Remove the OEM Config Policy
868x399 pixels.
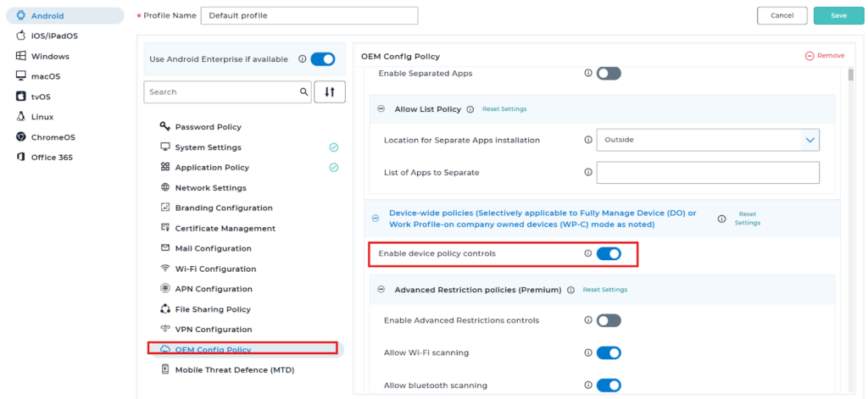825,56
